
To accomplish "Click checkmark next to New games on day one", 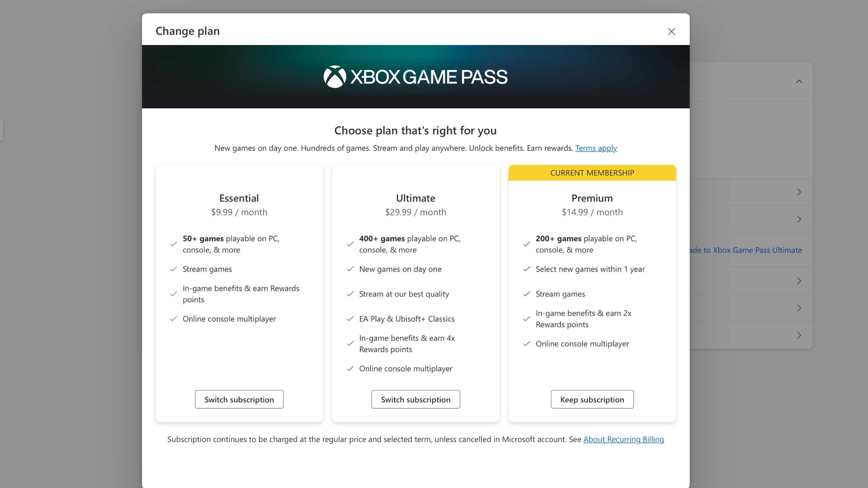I will click(350, 269).
